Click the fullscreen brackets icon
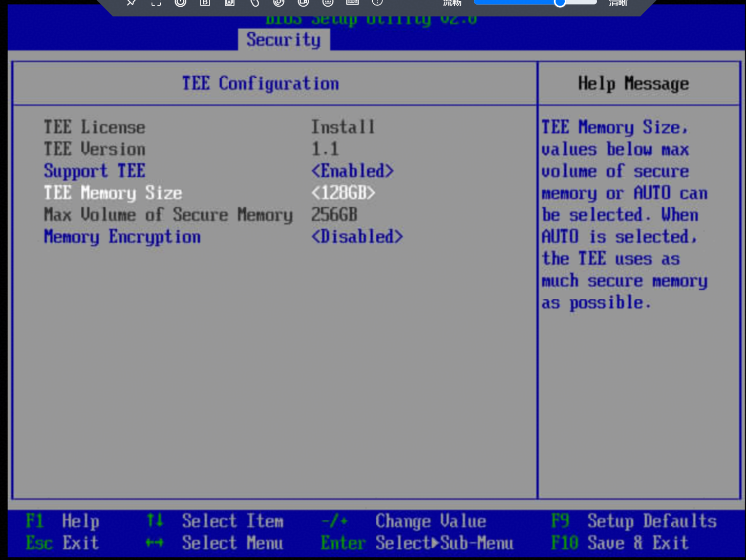 click(156, 3)
